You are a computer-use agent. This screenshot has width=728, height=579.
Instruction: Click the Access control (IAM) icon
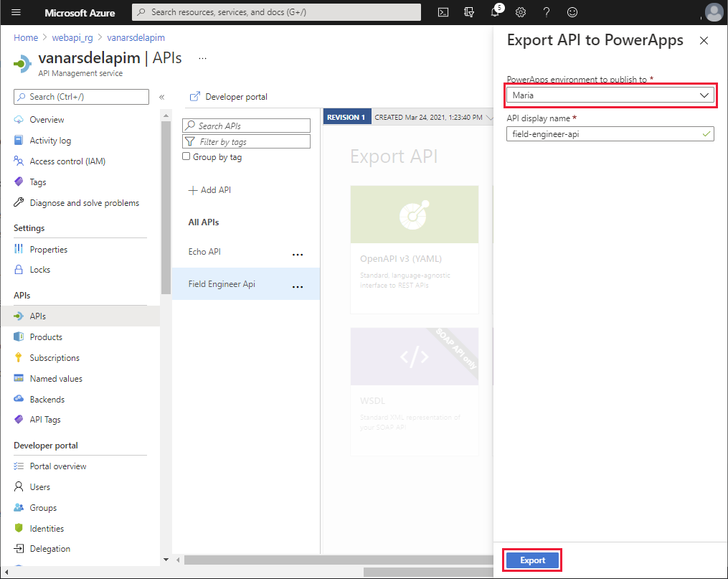point(19,161)
